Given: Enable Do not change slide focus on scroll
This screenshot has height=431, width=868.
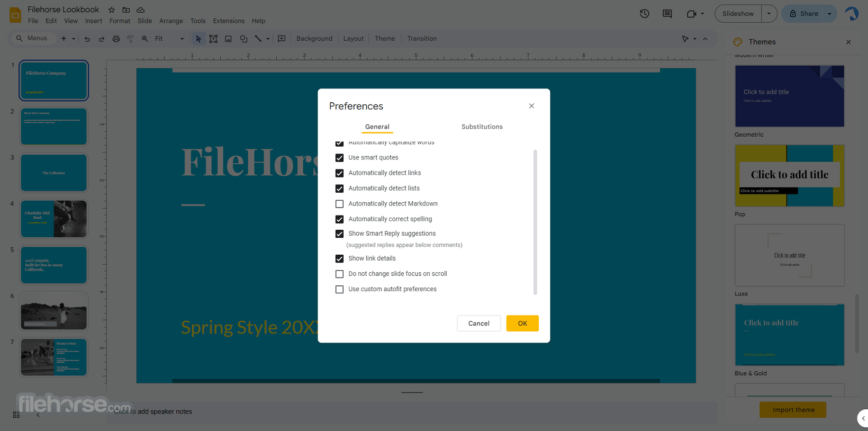Looking at the screenshot, I should pos(339,274).
